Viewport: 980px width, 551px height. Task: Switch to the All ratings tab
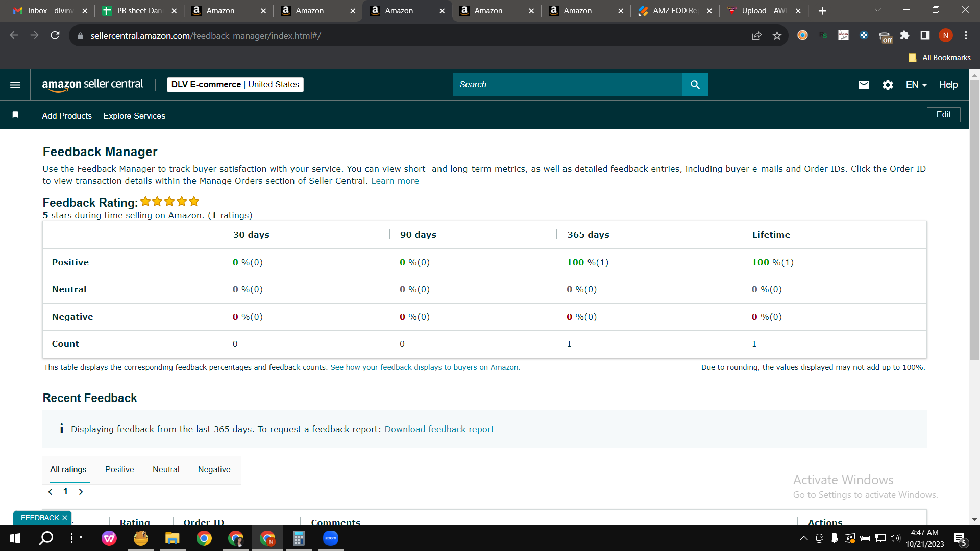[68, 469]
